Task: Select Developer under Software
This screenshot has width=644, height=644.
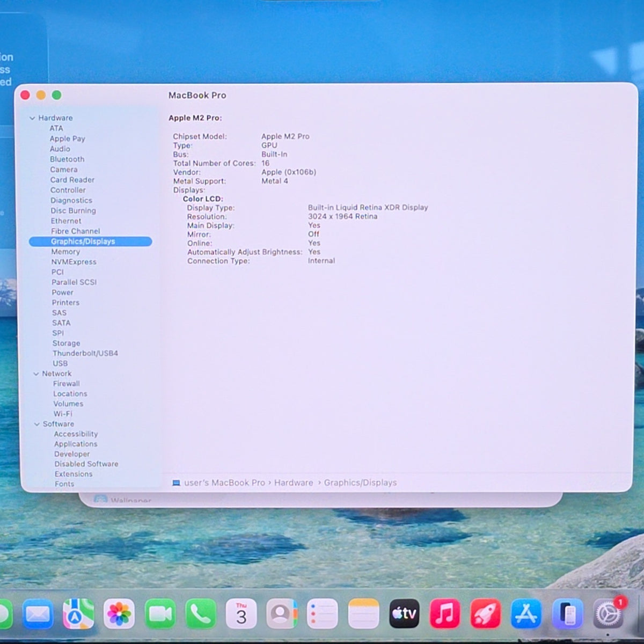Action: tap(72, 454)
